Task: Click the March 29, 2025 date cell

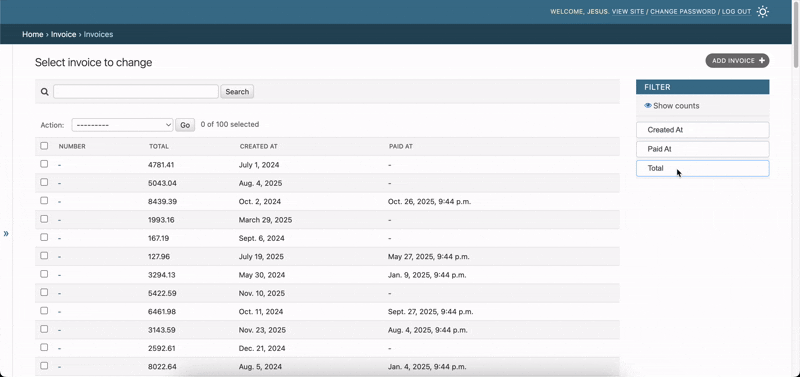Action: click(265, 220)
